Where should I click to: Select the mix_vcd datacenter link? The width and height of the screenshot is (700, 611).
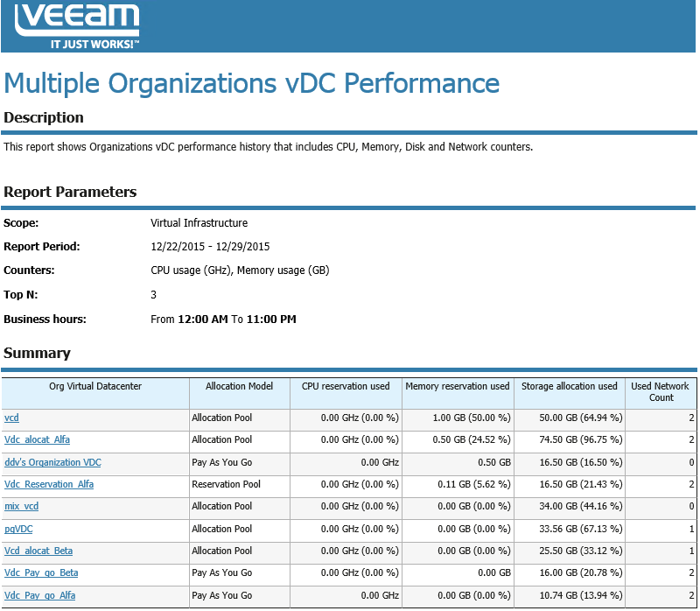(21, 506)
